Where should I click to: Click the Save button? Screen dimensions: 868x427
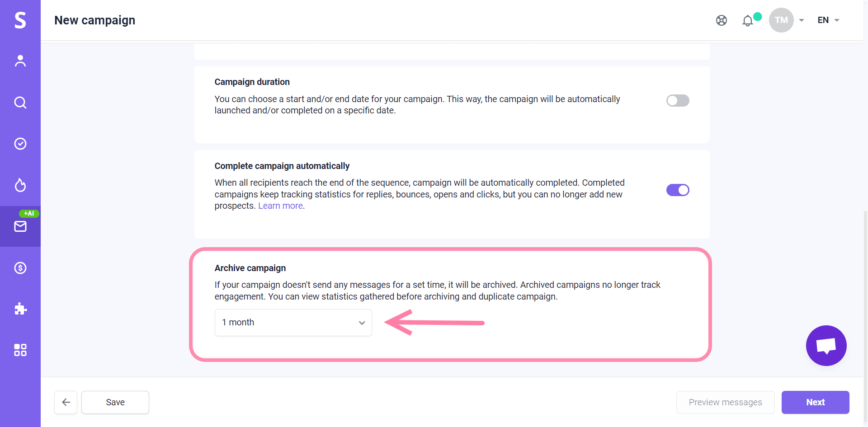point(115,402)
